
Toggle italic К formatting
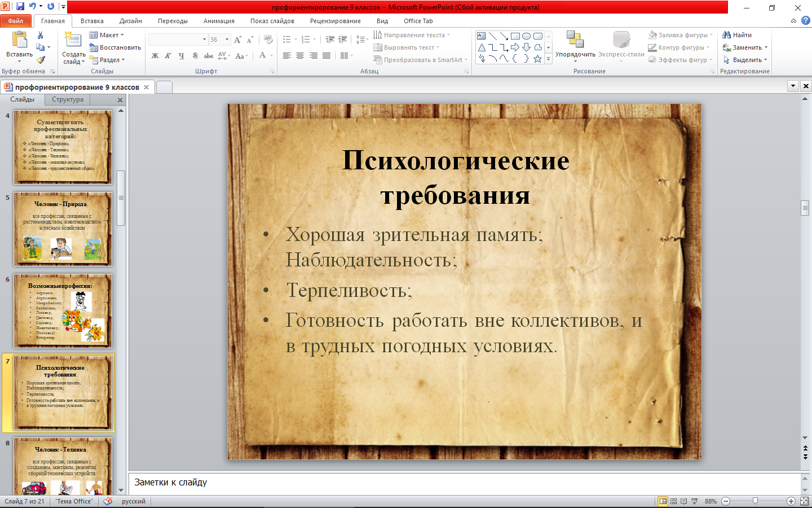(x=168, y=55)
